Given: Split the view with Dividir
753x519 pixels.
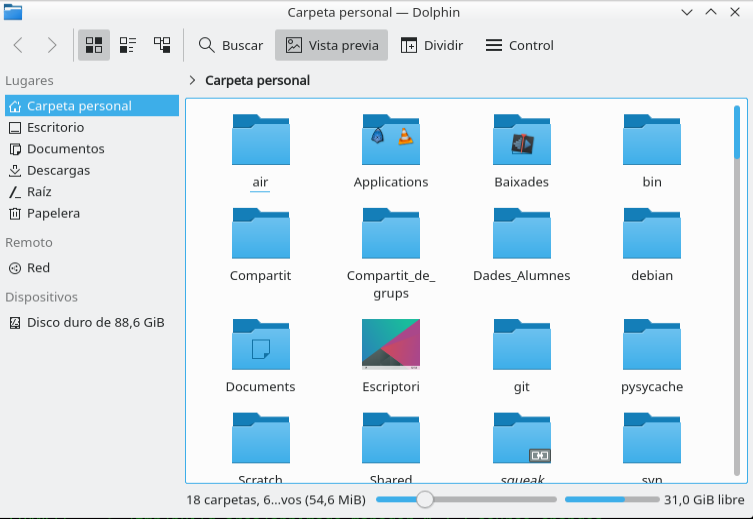Looking at the screenshot, I should 431,45.
